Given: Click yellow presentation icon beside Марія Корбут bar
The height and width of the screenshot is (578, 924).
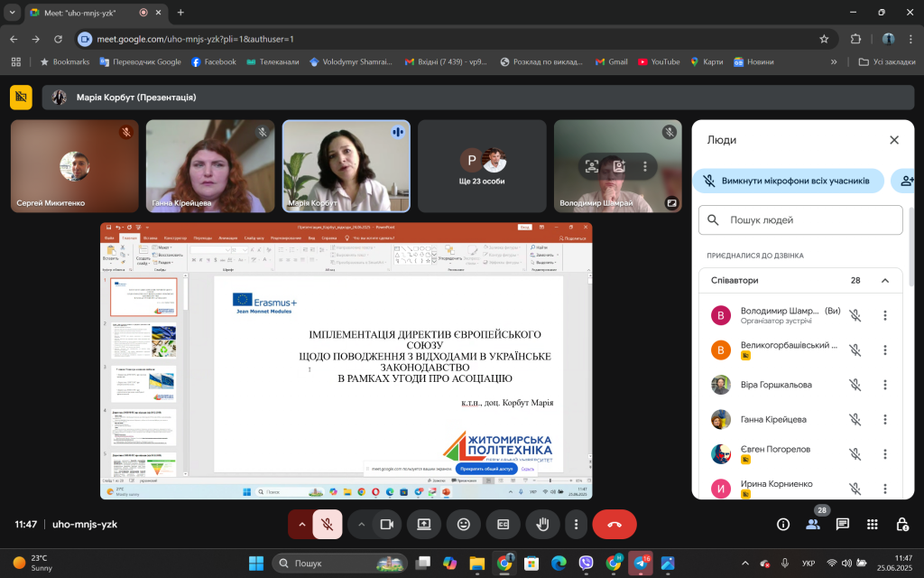Looking at the screenshot, I should (22, 98).
